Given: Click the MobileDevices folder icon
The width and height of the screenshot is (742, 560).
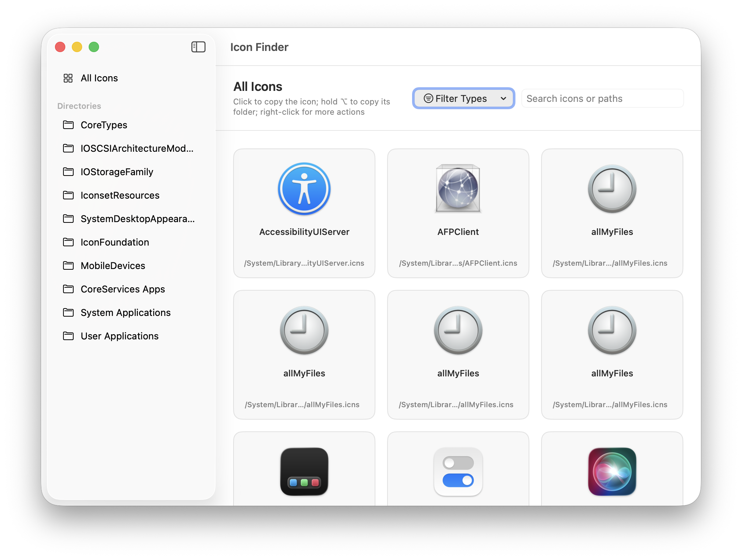Looking at the screenshot, I should click(68, 266).
